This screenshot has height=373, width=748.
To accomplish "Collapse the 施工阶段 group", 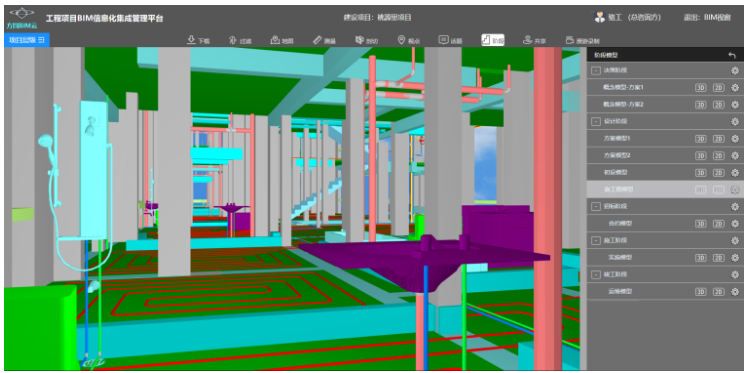I will 595,241.
